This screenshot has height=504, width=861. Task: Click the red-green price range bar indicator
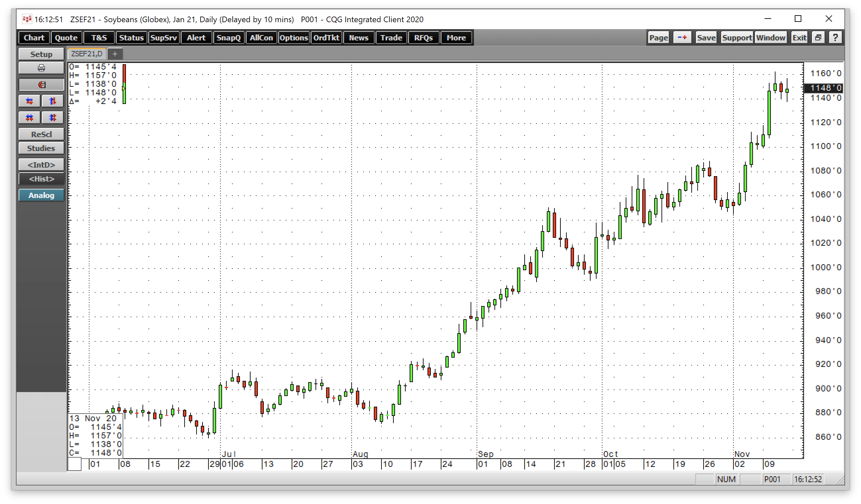coord(124,84)
